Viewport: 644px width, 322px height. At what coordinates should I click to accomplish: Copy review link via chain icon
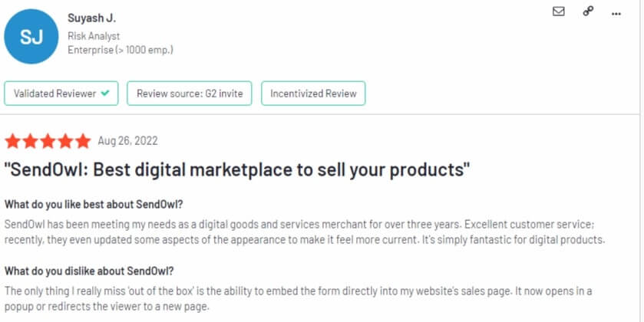[x=588, y=11]
